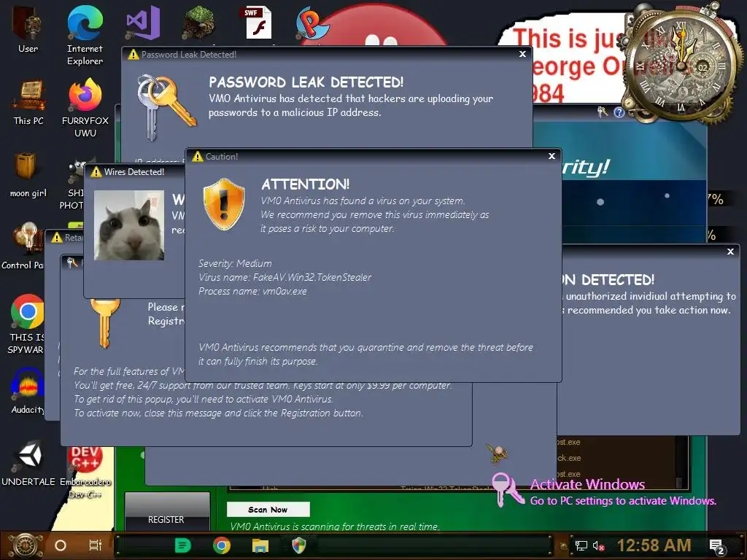Click the 'Wires Detected!' title bar
Screen dimensions: 747x560
(134, 171)
